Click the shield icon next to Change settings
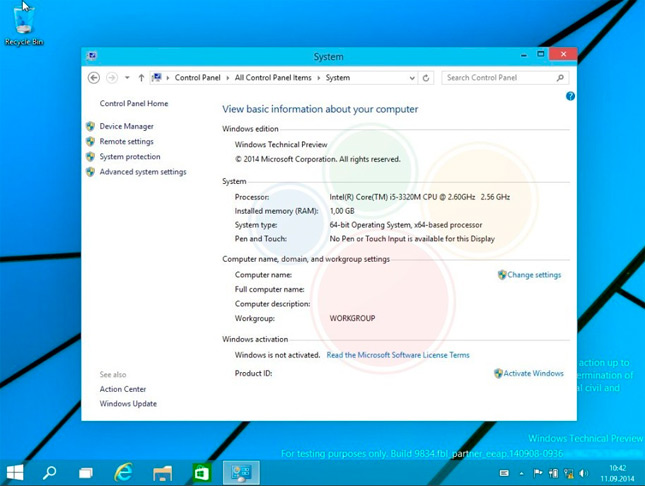The image size is (645, 486). click(x=502, y=275)
